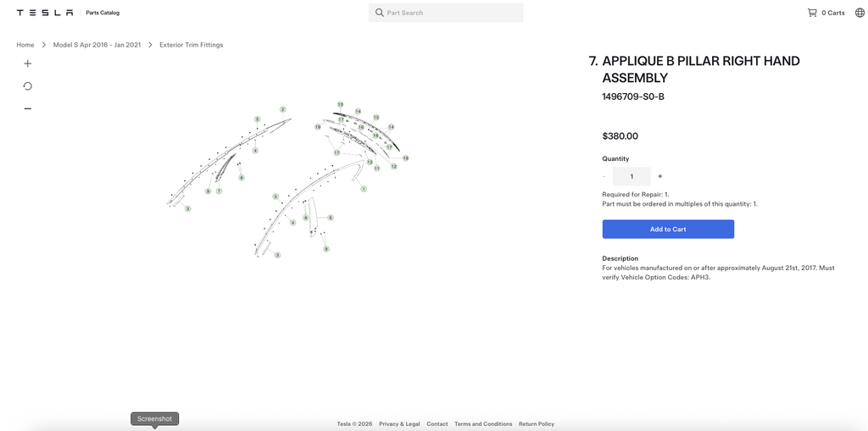Focus the Part Search field

coord(446,13)
